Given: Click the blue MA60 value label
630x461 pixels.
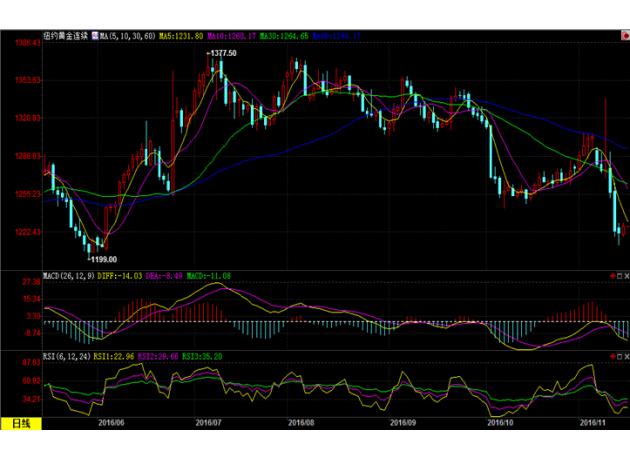Looking at the screenshot, I should click(335, 37).
